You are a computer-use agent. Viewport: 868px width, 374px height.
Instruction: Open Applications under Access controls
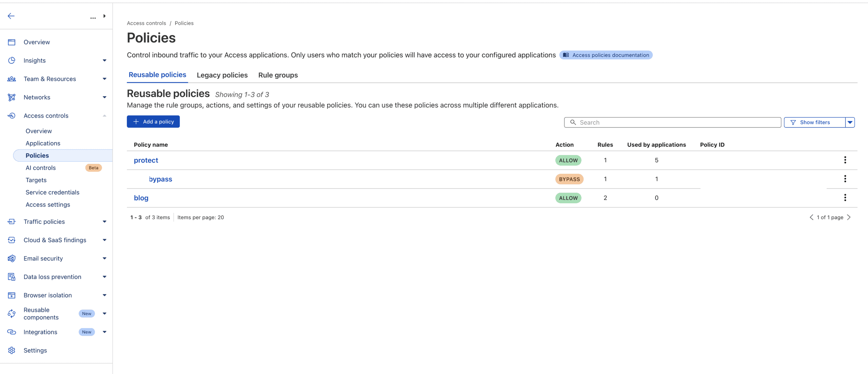(43, 143)
